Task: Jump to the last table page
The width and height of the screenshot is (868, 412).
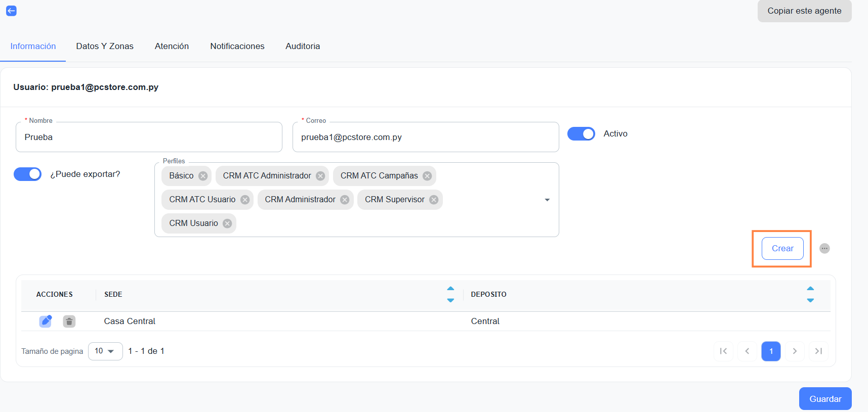Action: point(818,351)
